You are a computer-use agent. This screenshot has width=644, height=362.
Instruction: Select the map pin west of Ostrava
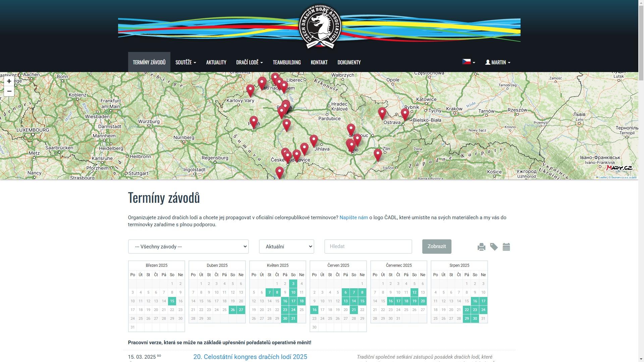tap(382, 114)
